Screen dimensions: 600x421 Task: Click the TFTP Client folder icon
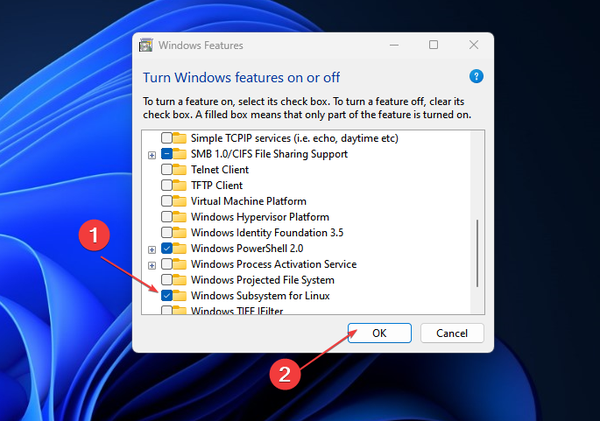pos(181,186)
